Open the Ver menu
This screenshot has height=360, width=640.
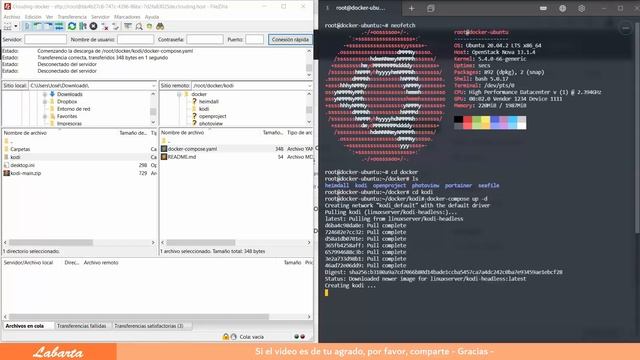[49, 17]
